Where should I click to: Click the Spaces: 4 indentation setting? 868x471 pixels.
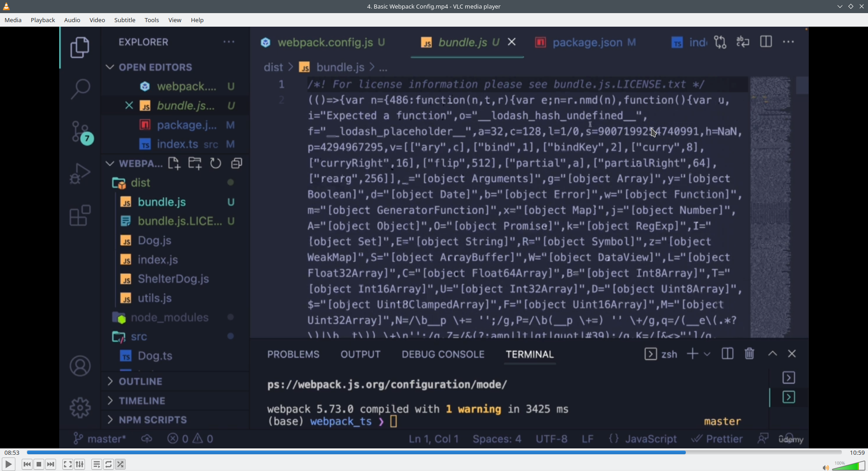coord(497,439)
